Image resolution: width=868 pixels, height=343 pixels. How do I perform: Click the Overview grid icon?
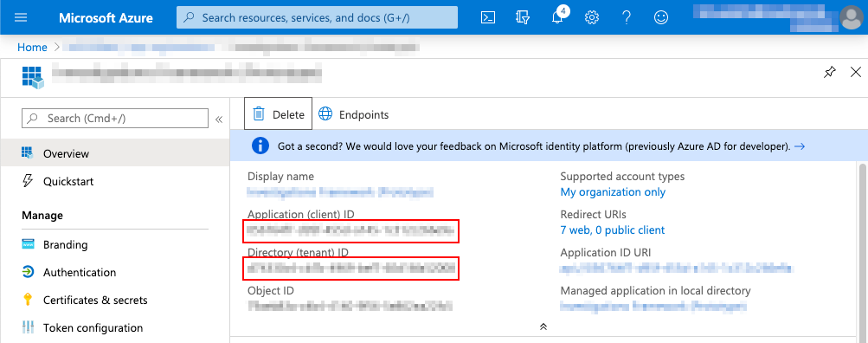point(28,153)
